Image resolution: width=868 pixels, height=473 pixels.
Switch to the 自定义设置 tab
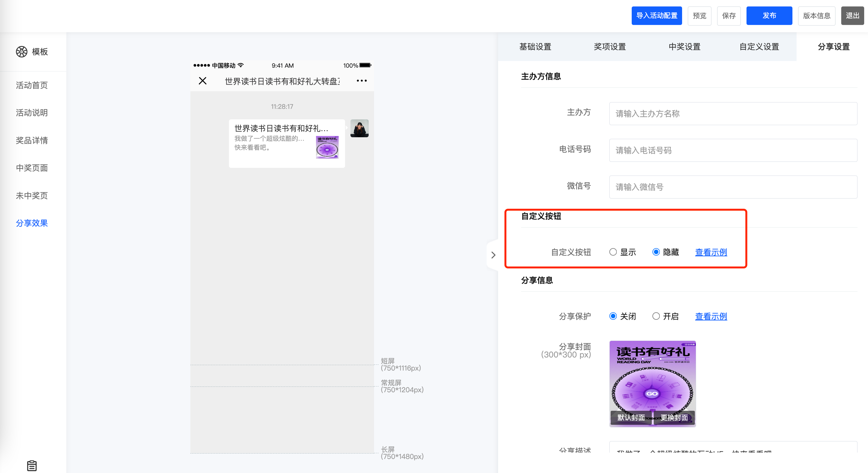(x=759, y=47)
